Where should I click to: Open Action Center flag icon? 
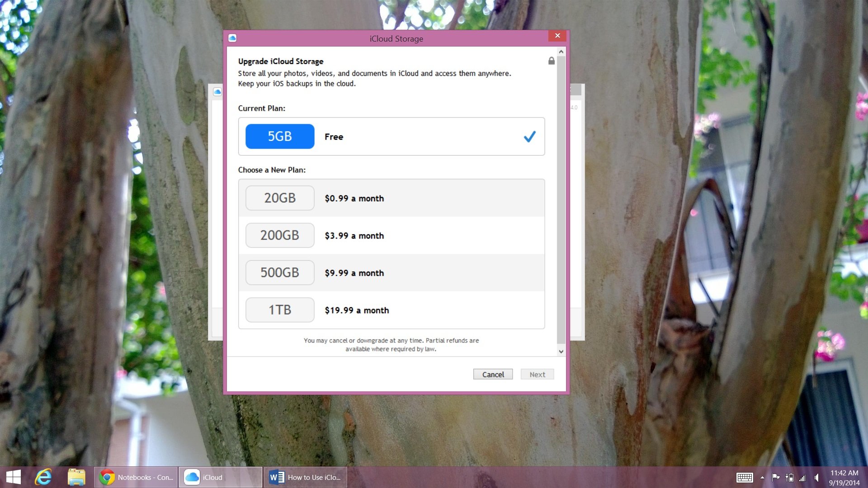[776, 477]
